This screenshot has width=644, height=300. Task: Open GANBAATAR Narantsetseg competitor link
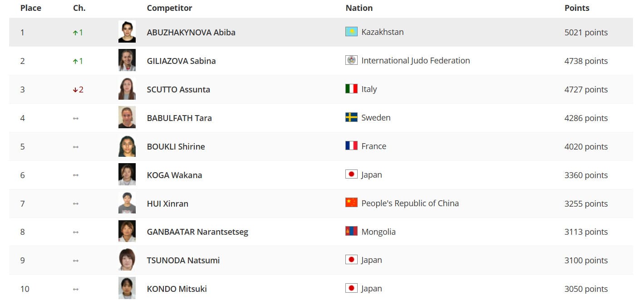[197, 232]
